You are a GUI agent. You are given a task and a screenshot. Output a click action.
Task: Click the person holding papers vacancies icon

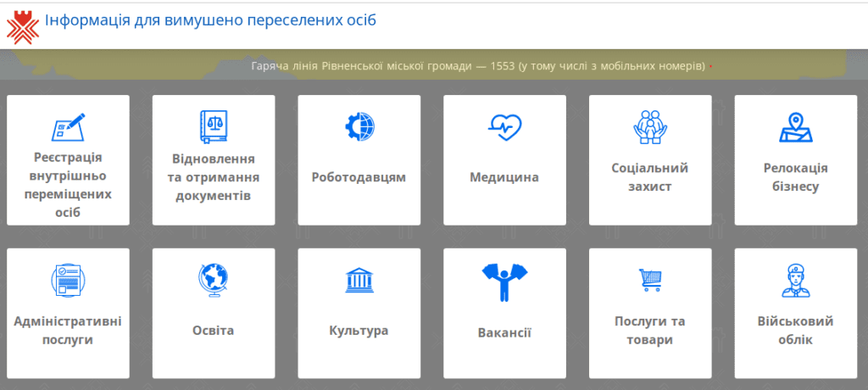click(x=505, y=281)
